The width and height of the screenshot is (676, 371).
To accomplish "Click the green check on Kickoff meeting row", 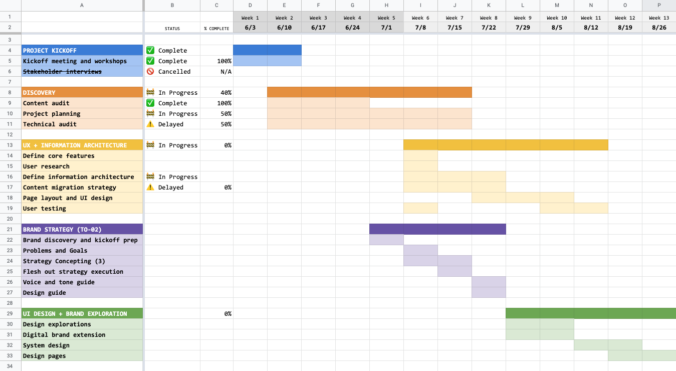I will tap(150, 61).
